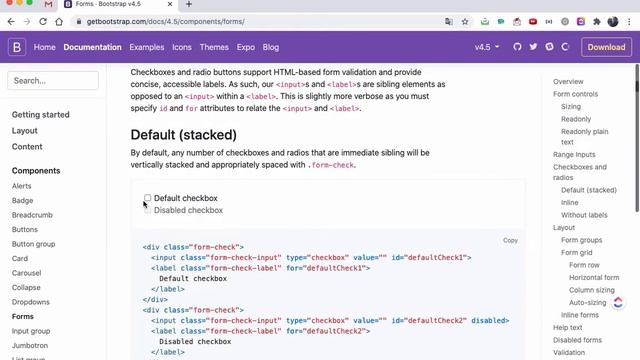Open Themes in navbar

pos(214,47)
